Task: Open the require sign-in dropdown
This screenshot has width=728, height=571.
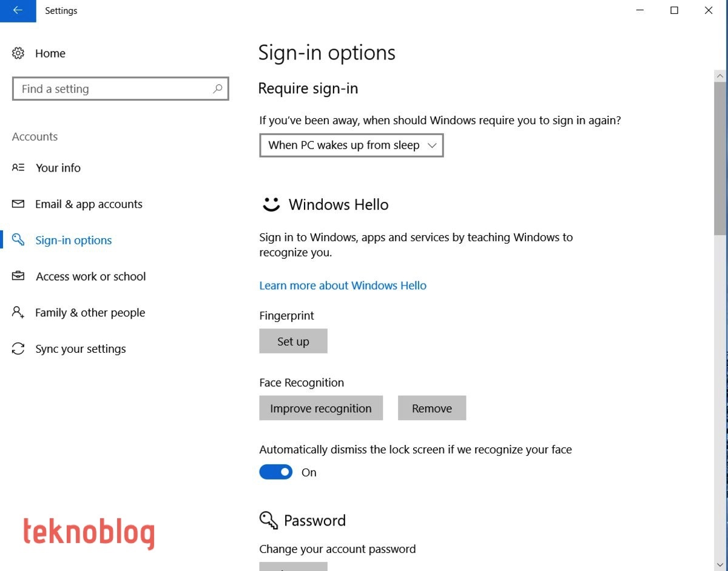Action: pyautogui.click(x=351, y=145)
